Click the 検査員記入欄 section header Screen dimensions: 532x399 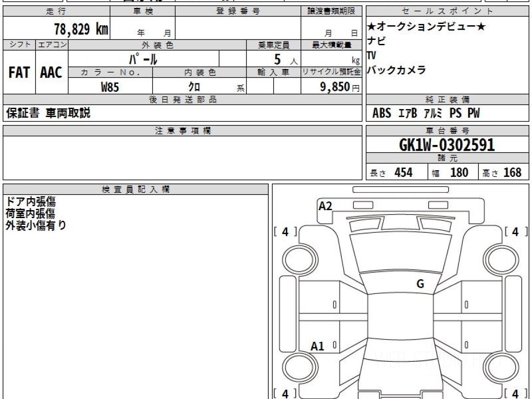[x=136, y=189]
